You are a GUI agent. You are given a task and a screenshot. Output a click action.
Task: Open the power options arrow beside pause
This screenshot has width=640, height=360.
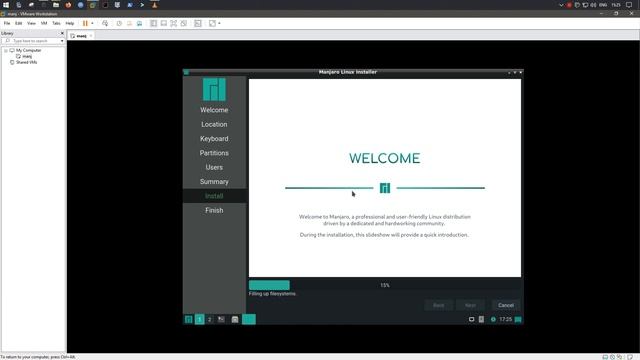(x=92, y=23)
